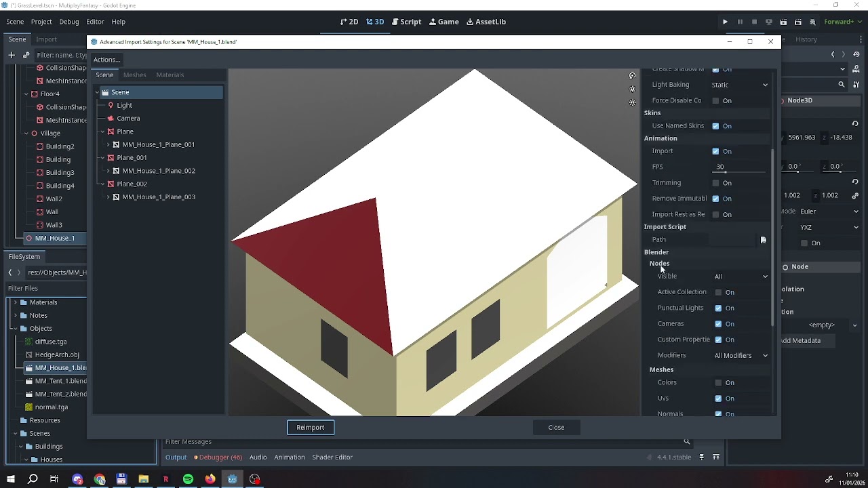Click the Close button in import dialog

pyautogui.click(x=556, y=428)
